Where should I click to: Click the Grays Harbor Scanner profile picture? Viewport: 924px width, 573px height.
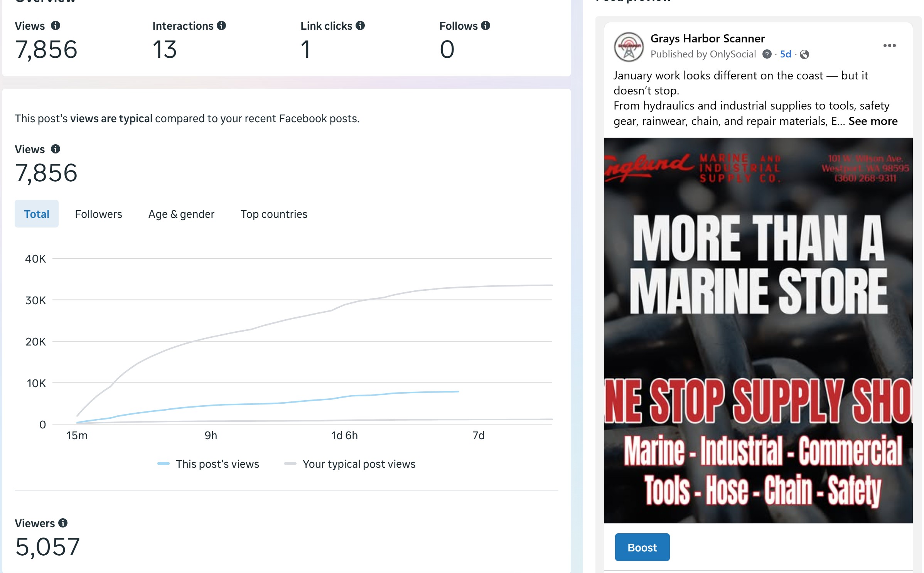pyautogui.click(x=629, y=47)
